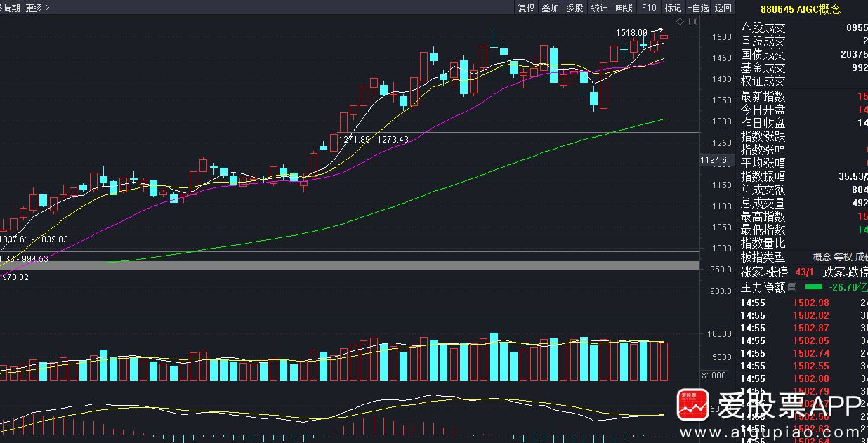Click the green 主力净额 flow bar

[813, 287]
